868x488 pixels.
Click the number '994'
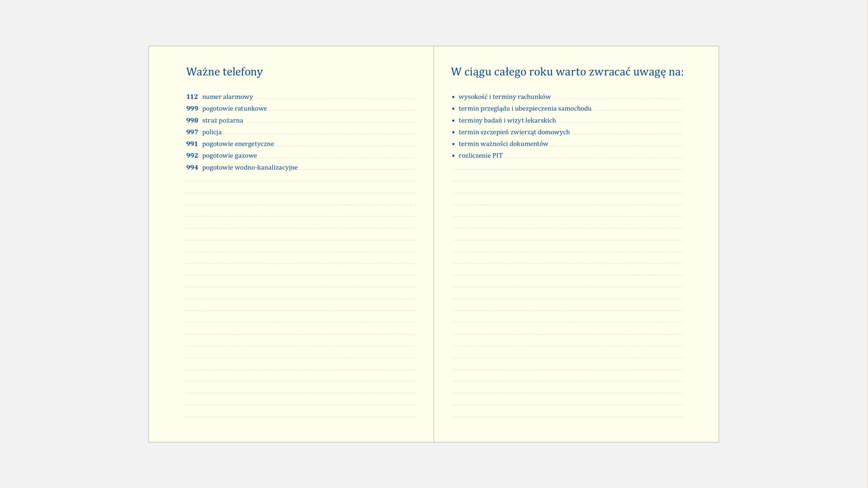[x=192, y=167]
